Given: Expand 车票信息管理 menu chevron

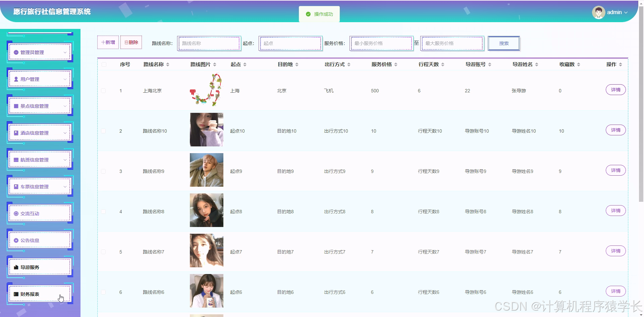Looking at the screenshot, I should 65,187.
